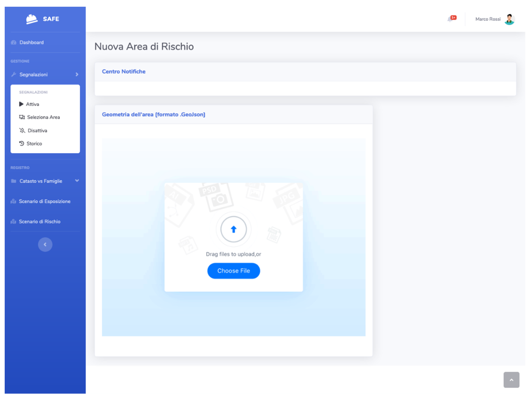
Task: Click the upload arrow circle icon
Action: tap(234, 229)
